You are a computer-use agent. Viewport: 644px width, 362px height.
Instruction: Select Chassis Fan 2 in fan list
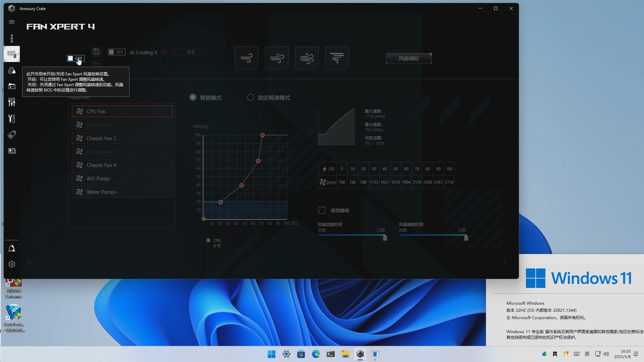click(x=122, y=138)
